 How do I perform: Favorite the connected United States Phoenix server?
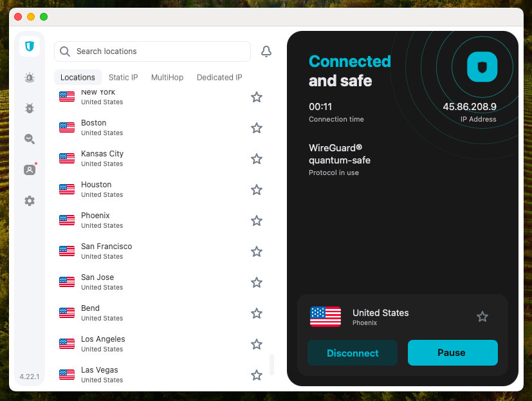point(482,317)
